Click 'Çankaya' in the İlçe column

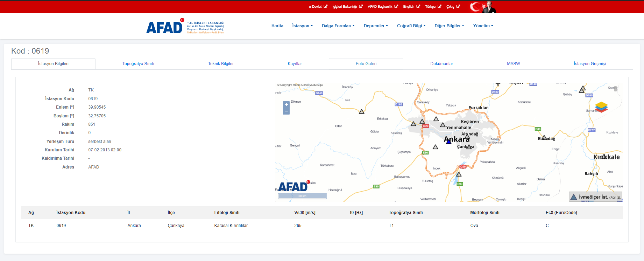tap(176, 226)
